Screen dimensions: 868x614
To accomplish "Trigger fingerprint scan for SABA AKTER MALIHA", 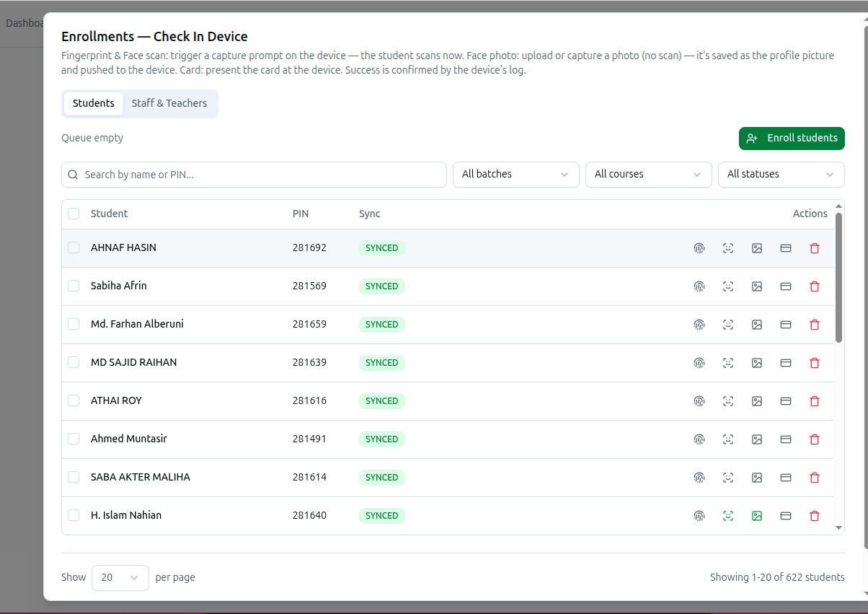I will click(699, 478).
